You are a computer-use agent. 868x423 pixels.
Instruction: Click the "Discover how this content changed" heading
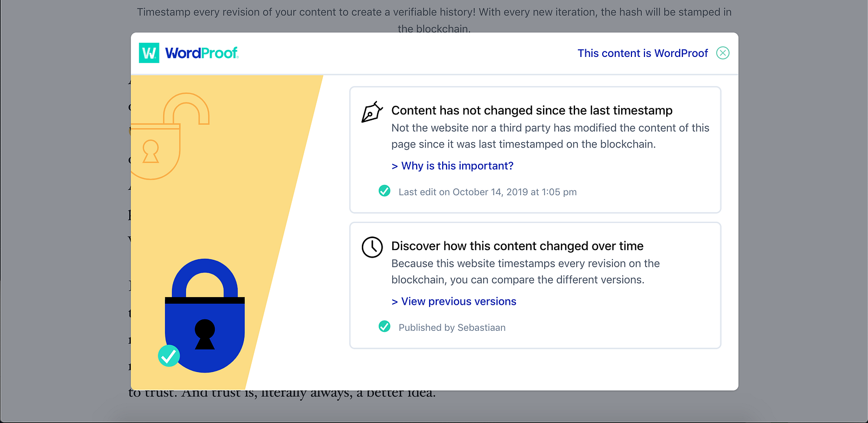tap(517, 246)
